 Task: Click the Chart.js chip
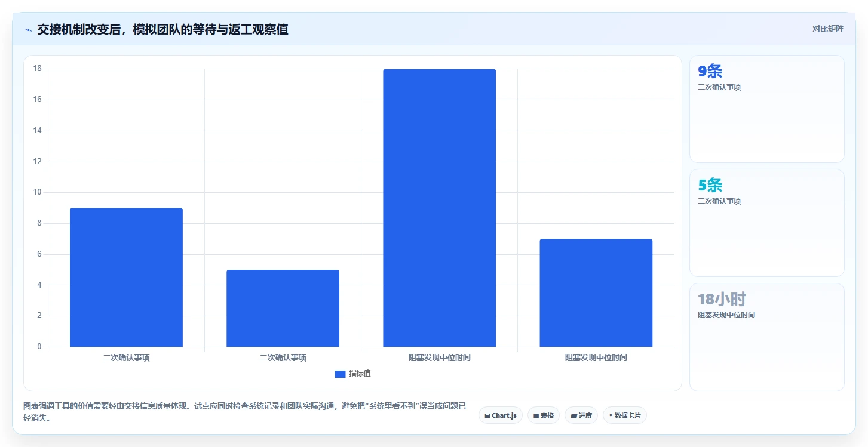pos(500,415)
